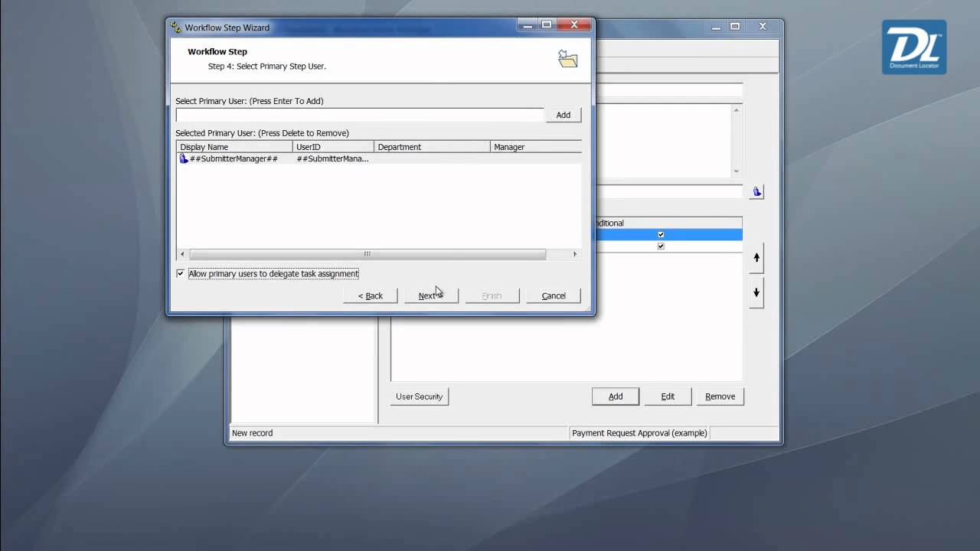This screenshot has height=551, width=980.
Task: Click Add button in background window
Action: [616, 396]
